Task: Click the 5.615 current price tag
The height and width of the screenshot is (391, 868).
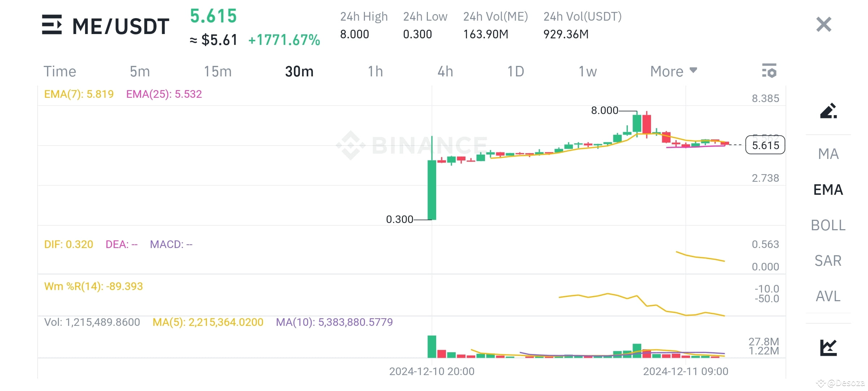Action: point(765,145)
